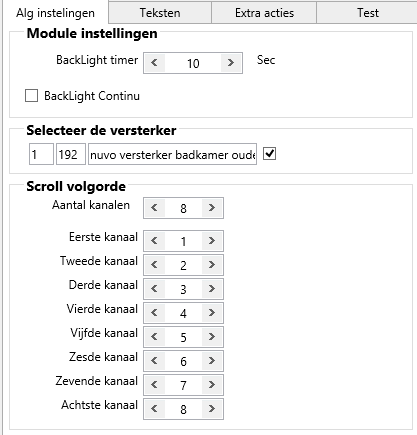Viewport: 417px width, 435px height.
Task: Switch to the Teksten tab
Action: (160, 13)
